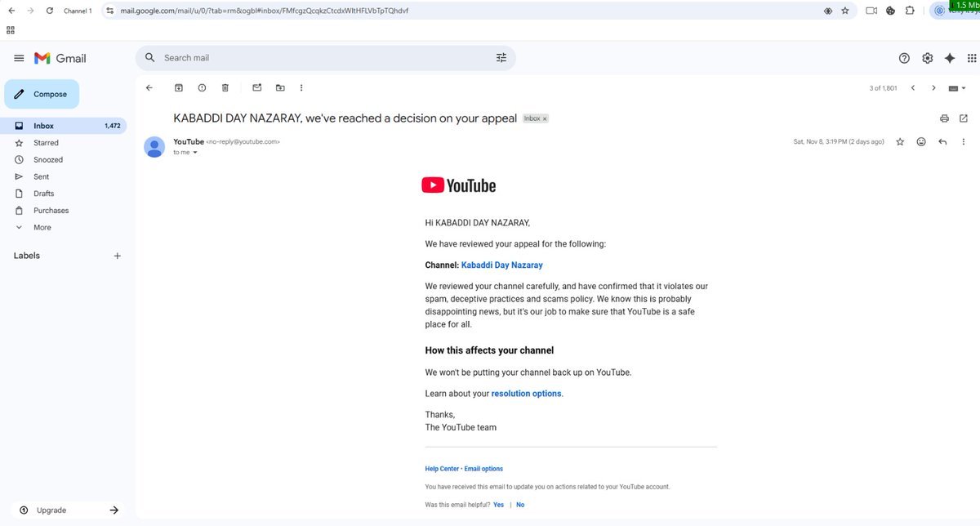
Task: Archive this email
Action: 179,87
